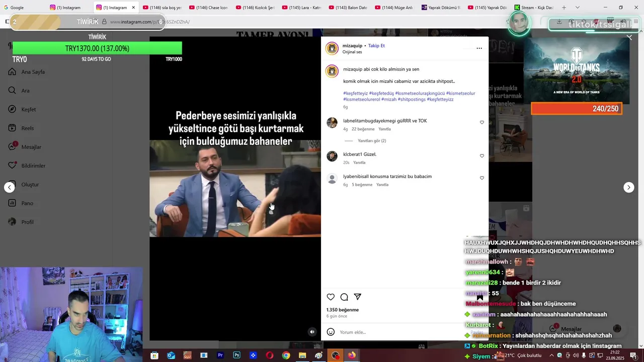Open the #mizah hashtag
Viewport: 644px width, 362px height.
coord(389,99)
